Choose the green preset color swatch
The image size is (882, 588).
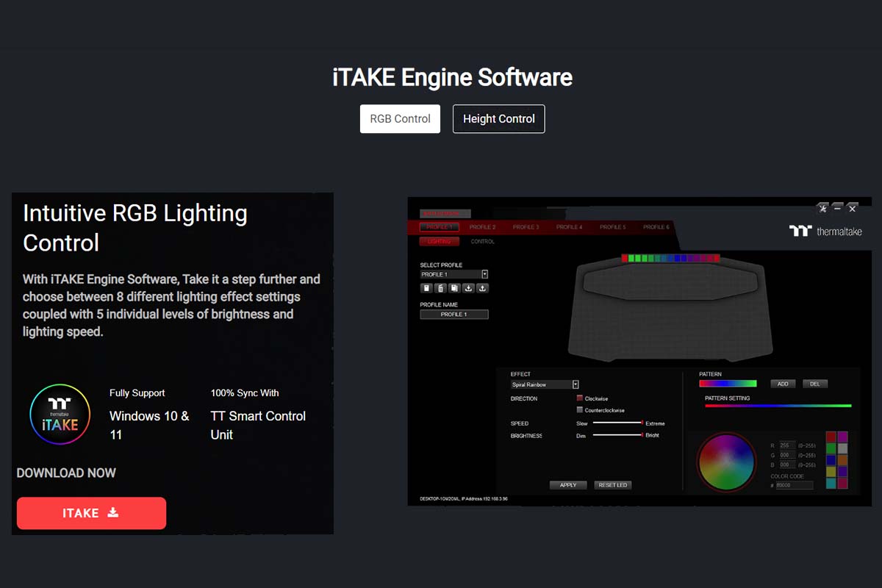coord(831,448)
